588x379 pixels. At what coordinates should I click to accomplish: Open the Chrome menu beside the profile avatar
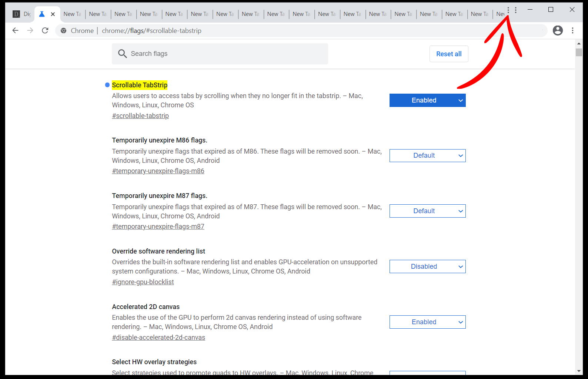coord(572,31)
